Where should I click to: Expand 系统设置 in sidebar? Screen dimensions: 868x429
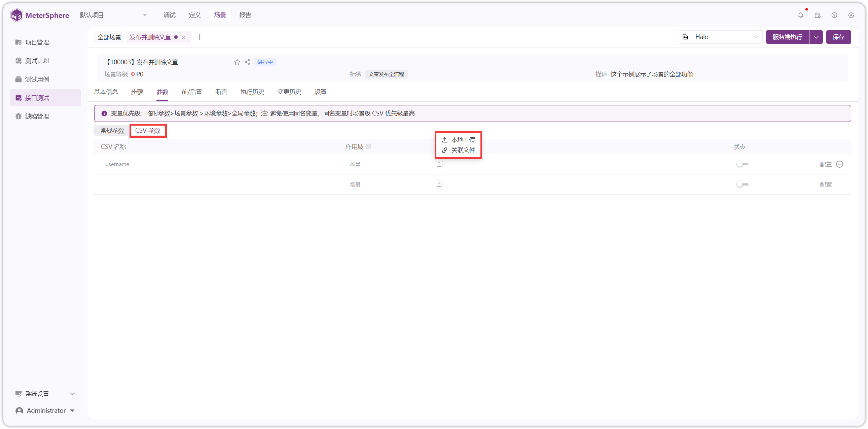(x=45, y=394)
